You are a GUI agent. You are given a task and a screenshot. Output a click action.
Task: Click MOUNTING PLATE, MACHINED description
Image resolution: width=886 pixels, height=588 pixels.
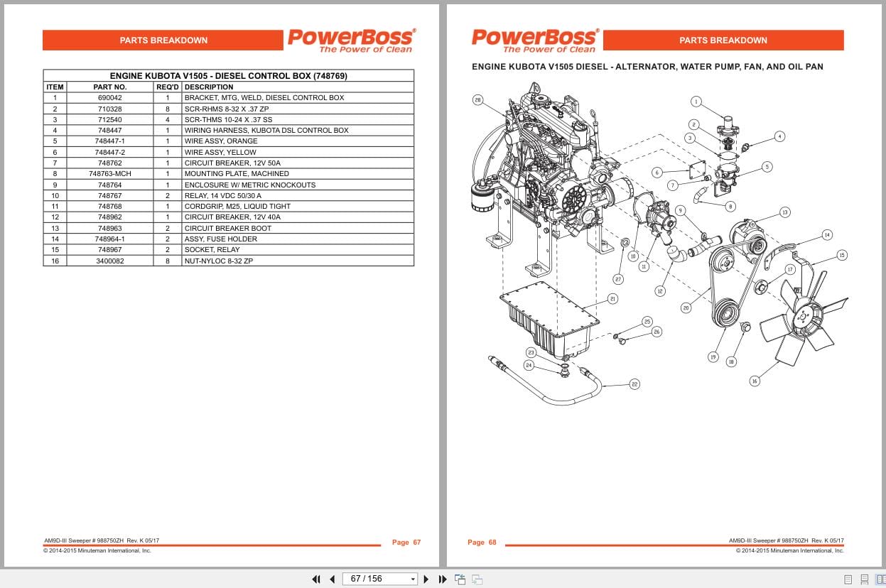click(237, 174)
